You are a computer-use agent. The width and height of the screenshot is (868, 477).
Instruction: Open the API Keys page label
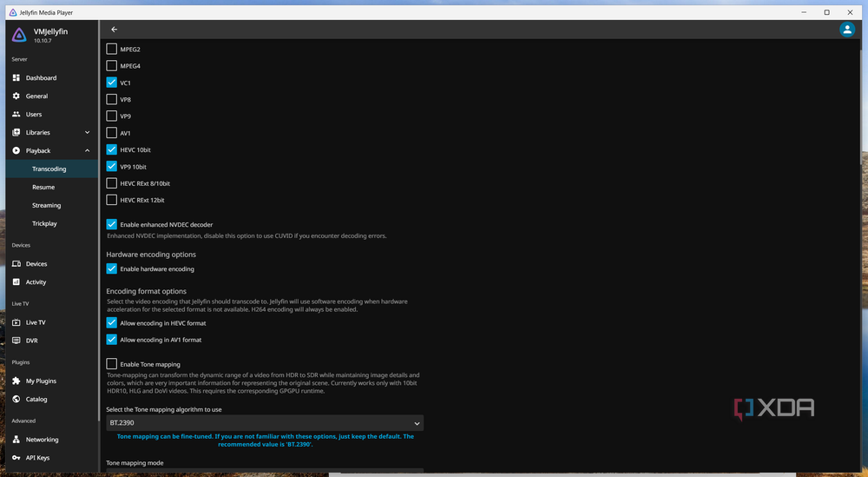click(37, 458)
